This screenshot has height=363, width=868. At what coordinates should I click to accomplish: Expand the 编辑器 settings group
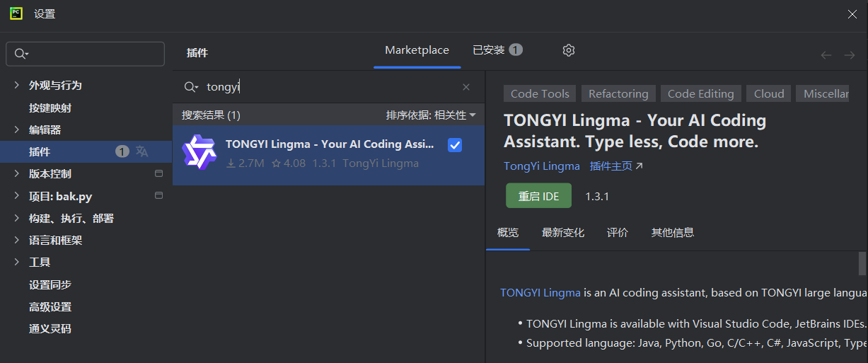[17, 129]
